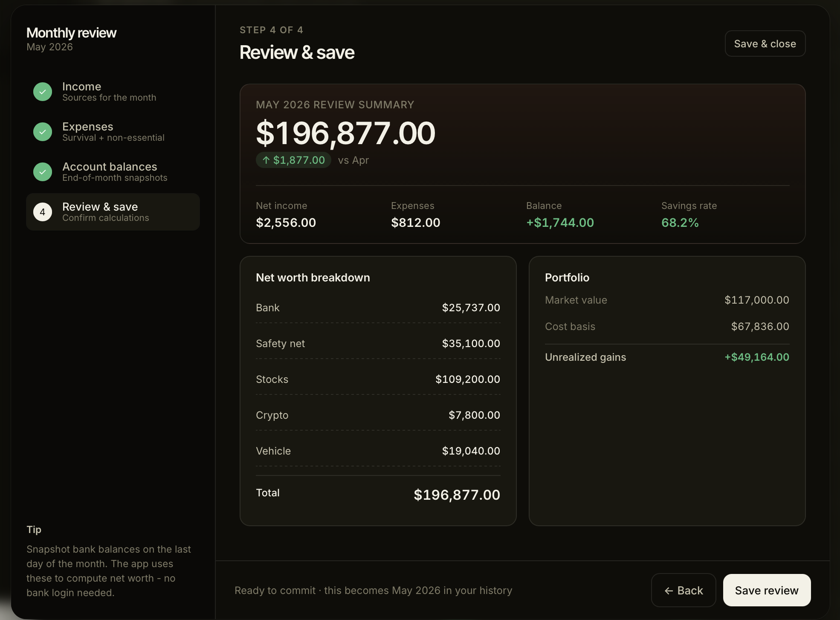
Task: Click the Cost basis $67,836.00
Action: tap(760, 326)
